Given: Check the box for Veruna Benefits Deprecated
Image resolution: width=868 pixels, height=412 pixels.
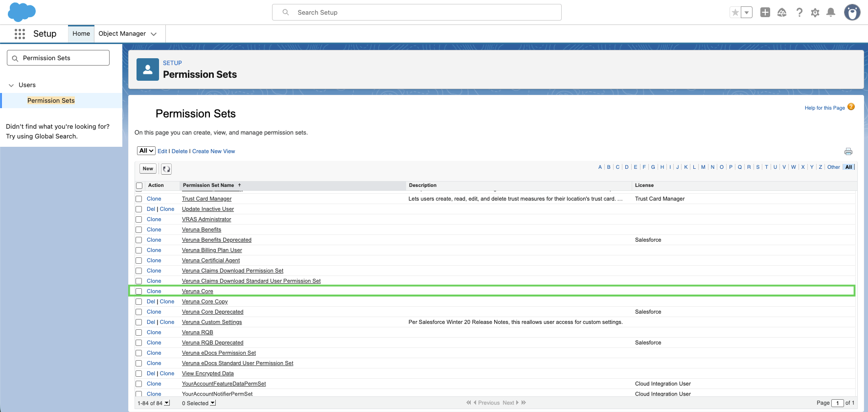Looking at the screenshot, I should (x=139, y=240).
